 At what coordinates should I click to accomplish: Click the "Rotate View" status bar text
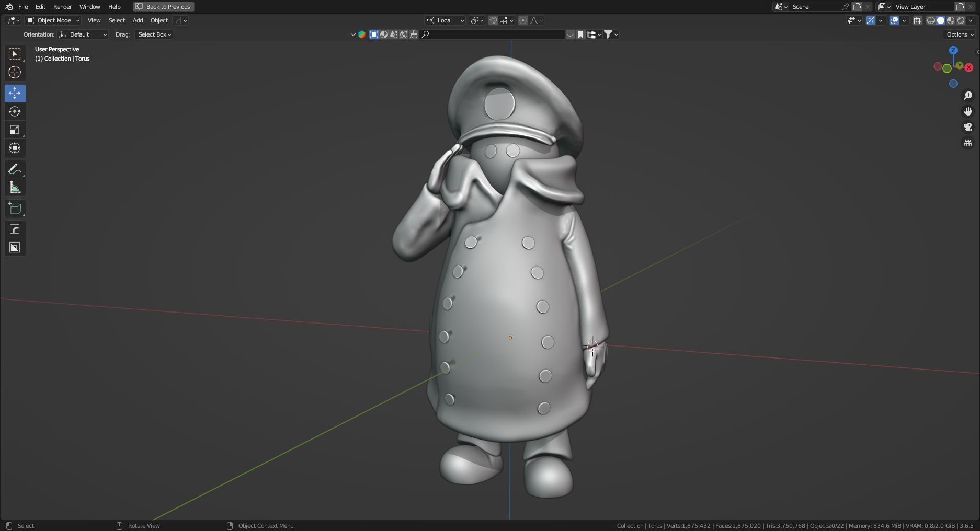pyautogui.click(x=144, y=526)
